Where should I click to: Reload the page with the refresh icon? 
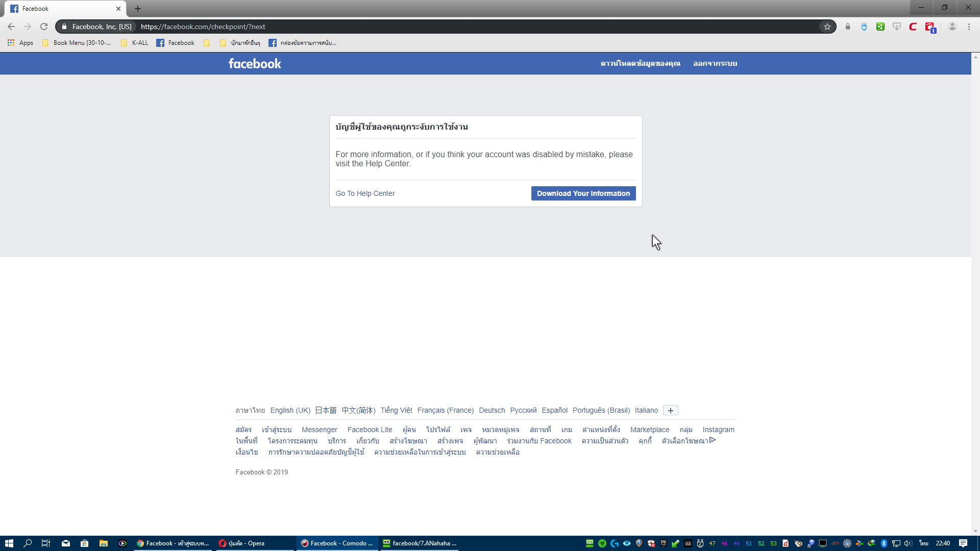44,27
